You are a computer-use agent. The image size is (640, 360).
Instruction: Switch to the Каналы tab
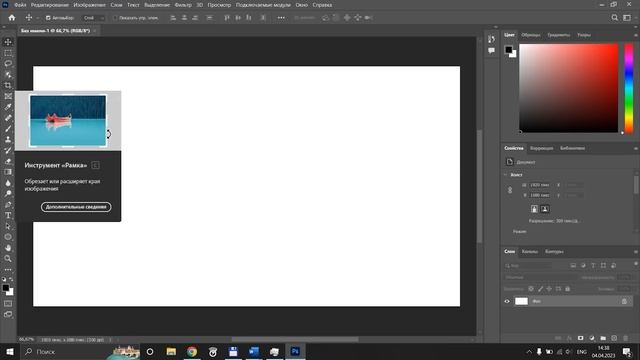(x=529, y=251)
